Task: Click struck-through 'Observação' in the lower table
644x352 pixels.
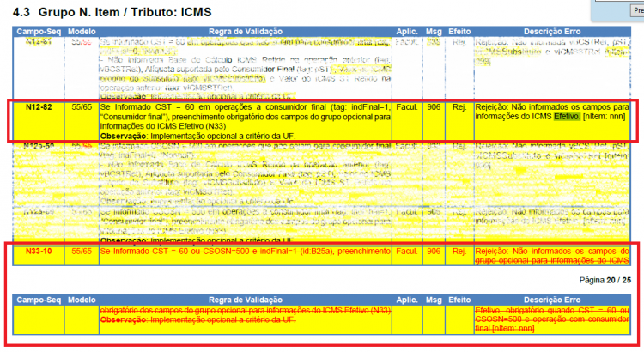Action: tap(123, 319)
